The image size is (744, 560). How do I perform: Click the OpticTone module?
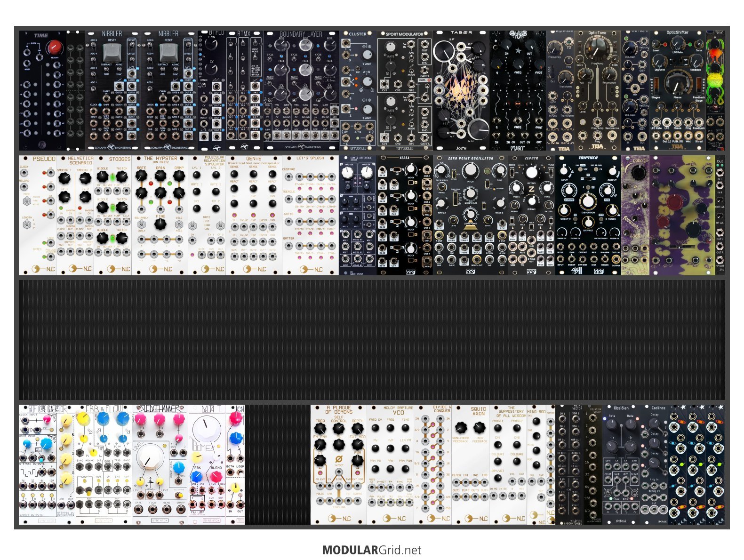click(x=598, y=90)
